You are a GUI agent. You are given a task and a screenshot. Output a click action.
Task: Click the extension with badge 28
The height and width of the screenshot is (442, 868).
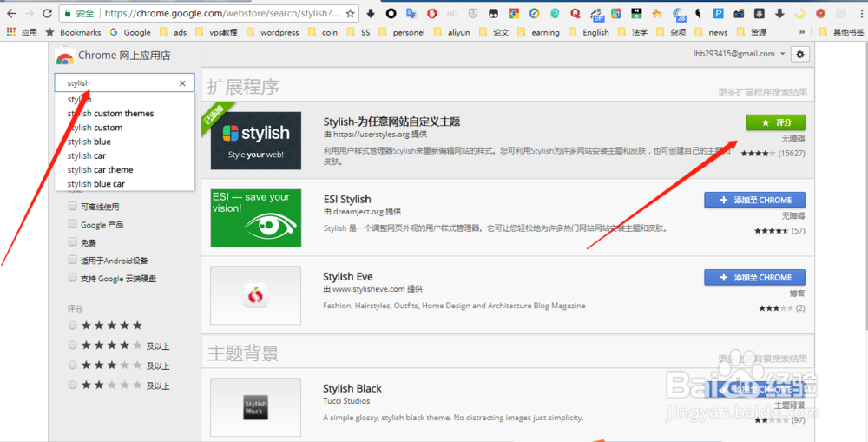click(679, 14)
